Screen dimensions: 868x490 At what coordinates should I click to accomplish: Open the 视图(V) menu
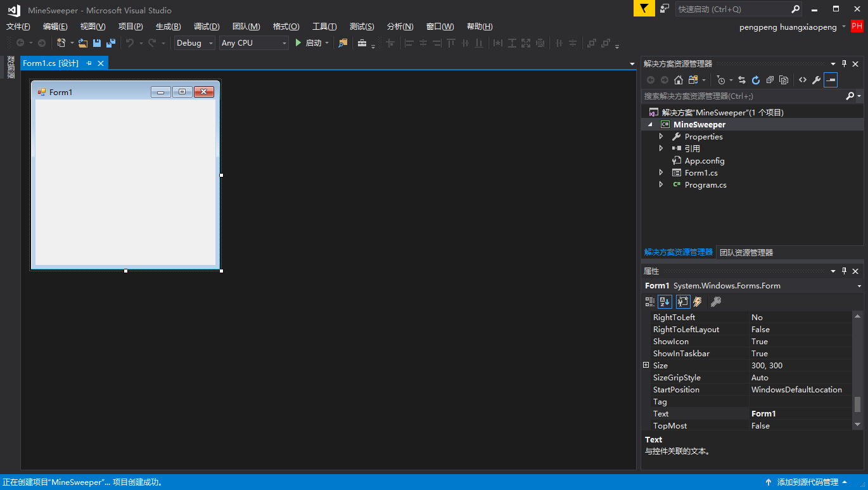click(93, 27)
